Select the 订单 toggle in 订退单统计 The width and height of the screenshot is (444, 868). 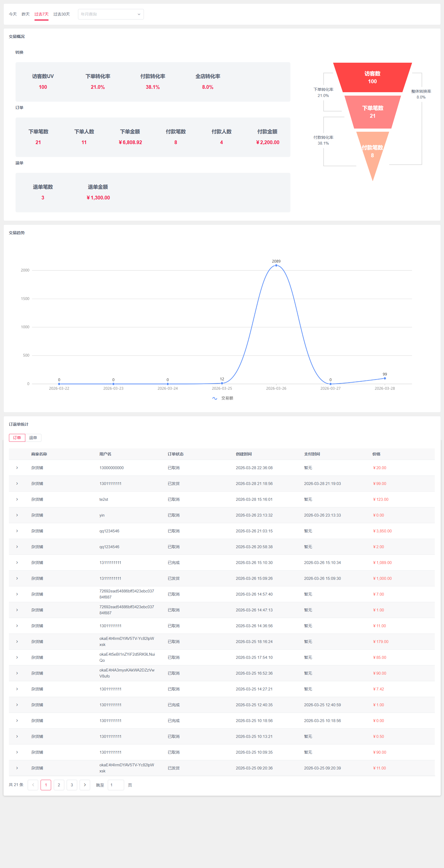click(17, 438)
